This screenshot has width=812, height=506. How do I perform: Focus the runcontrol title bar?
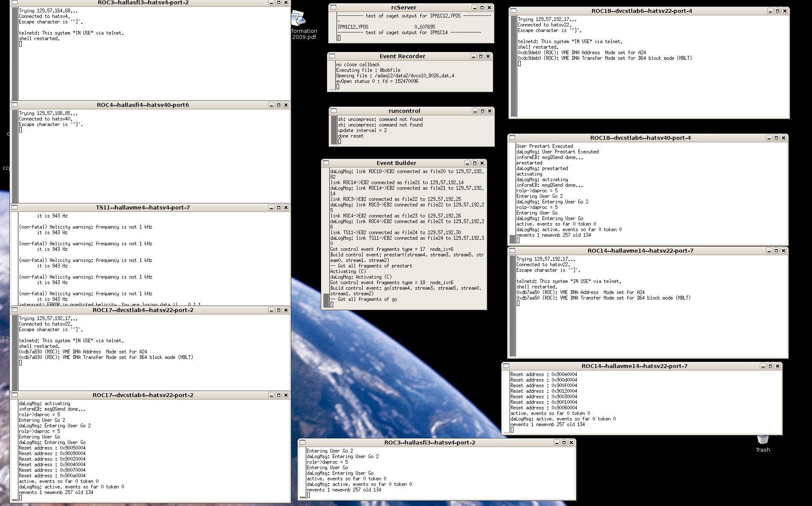[404, 111]
